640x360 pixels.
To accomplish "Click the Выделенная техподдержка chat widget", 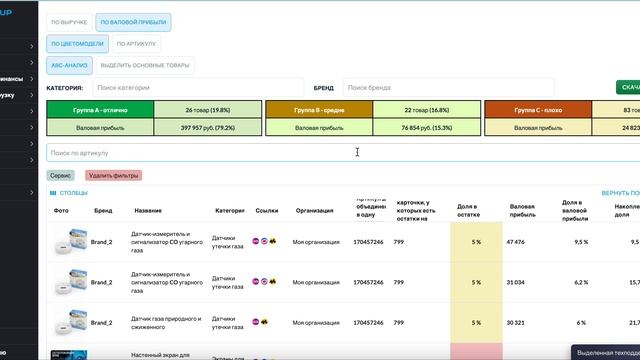I will coord(606,352).
